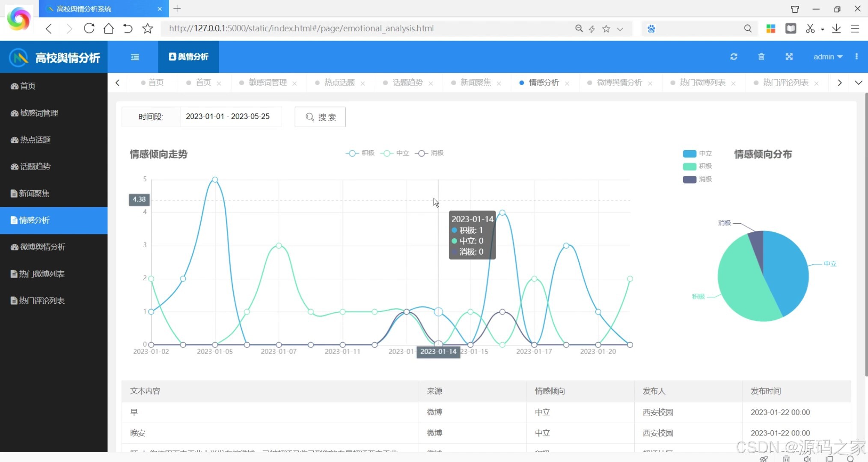
Task: Open 敏感词管理 in sidebar
Action: tap(54, 113)
